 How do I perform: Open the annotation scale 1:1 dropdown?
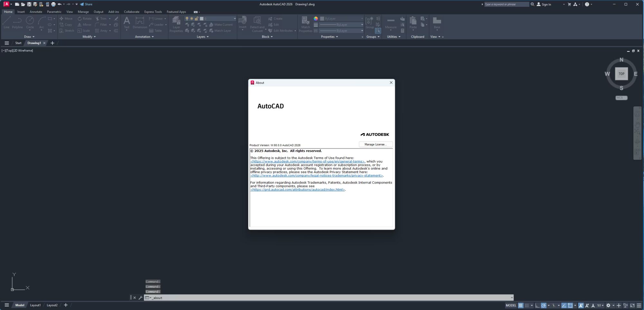point(600,305)
